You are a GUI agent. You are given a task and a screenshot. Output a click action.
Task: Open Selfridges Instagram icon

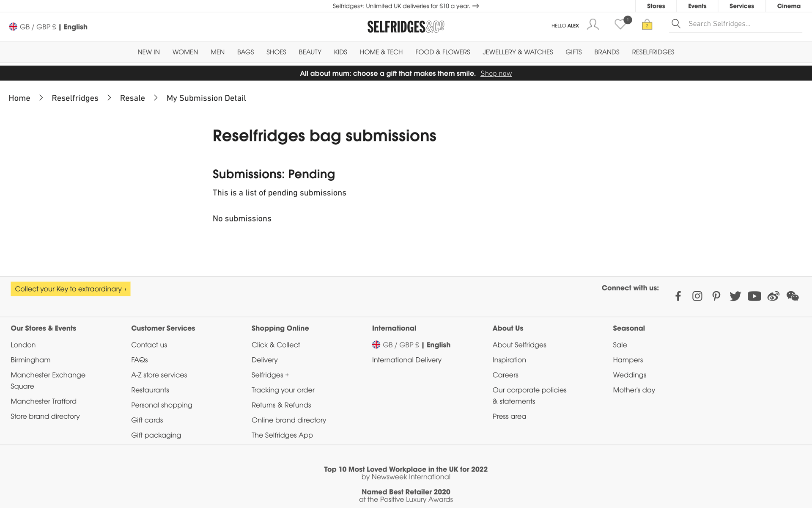coord(697,296)
